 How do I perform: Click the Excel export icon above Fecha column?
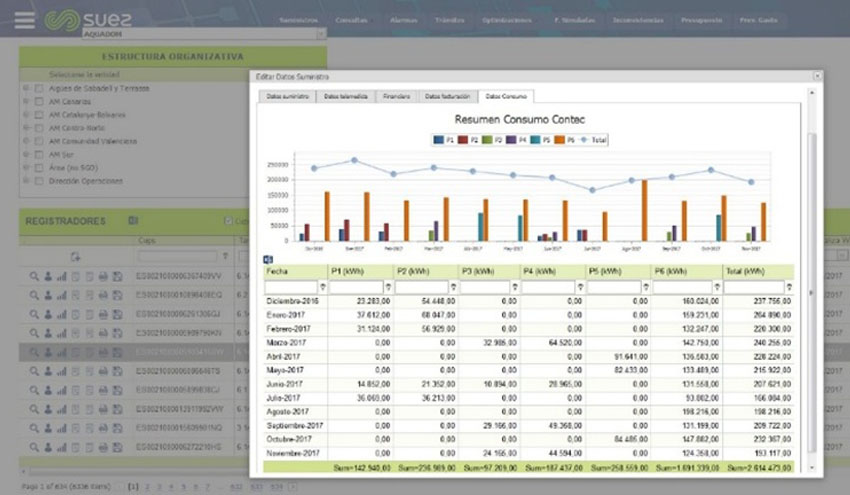point(267,259)
